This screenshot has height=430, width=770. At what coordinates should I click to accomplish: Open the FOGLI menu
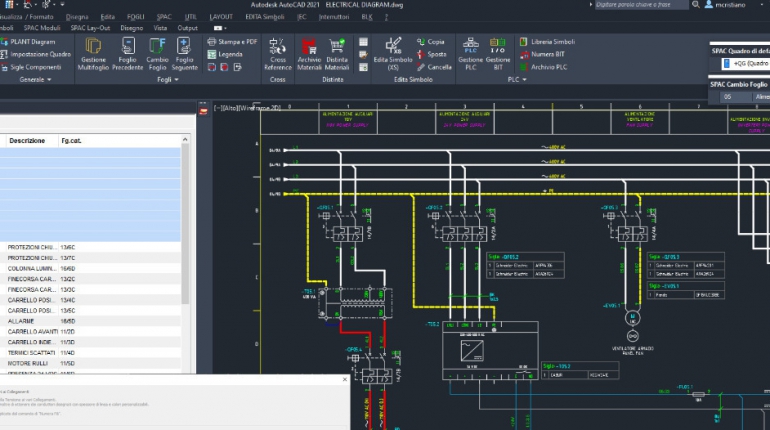point(136,17)
